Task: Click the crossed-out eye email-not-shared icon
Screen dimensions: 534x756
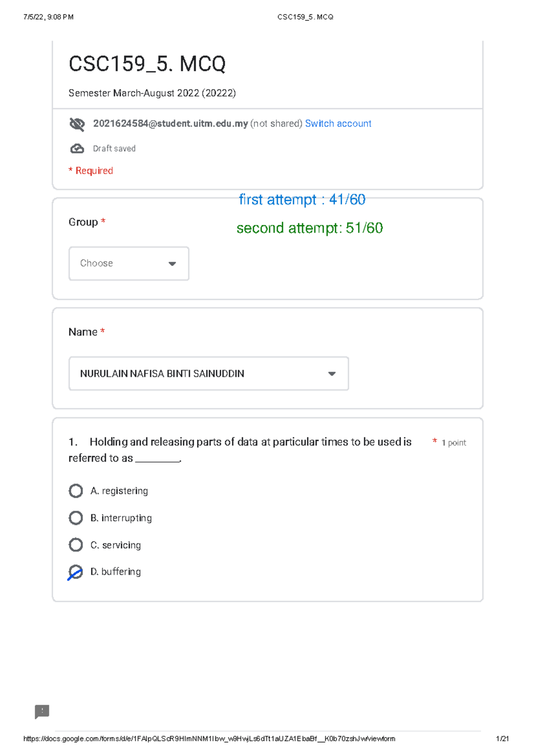Action: click(77, 124)
